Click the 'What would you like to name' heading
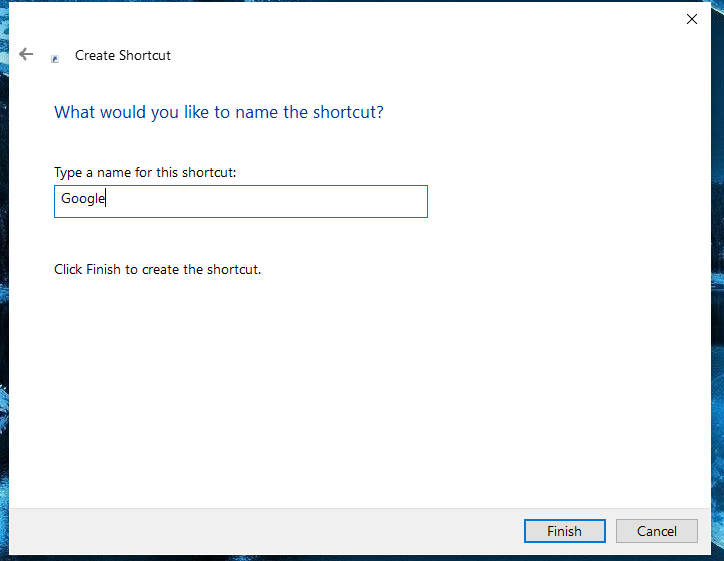Viewport: 724px width, 561px height. tap(218, 112)
